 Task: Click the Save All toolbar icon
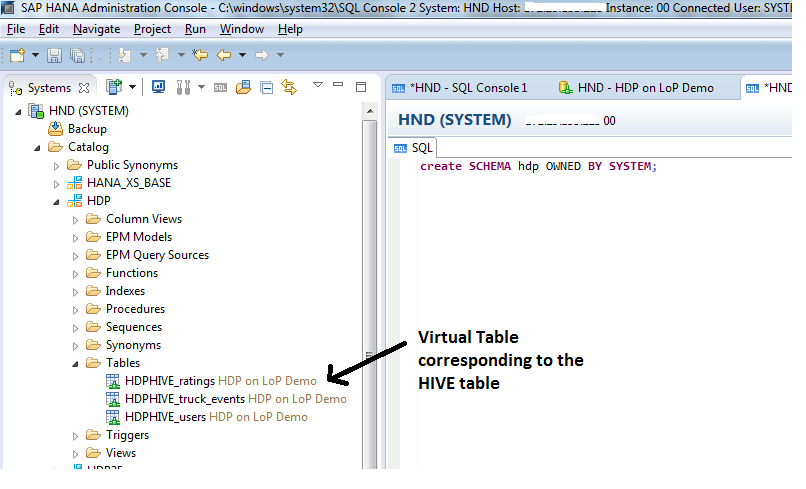[x=77, y=54]
